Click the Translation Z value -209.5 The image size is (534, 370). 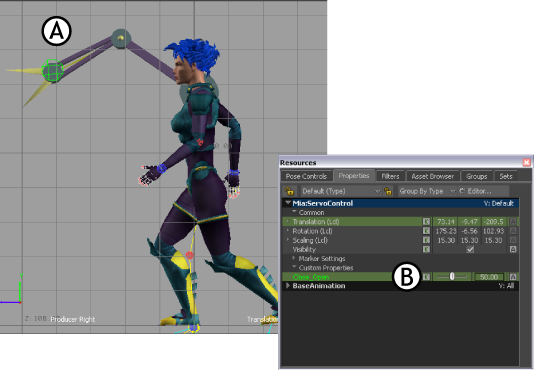pos(493,222)
